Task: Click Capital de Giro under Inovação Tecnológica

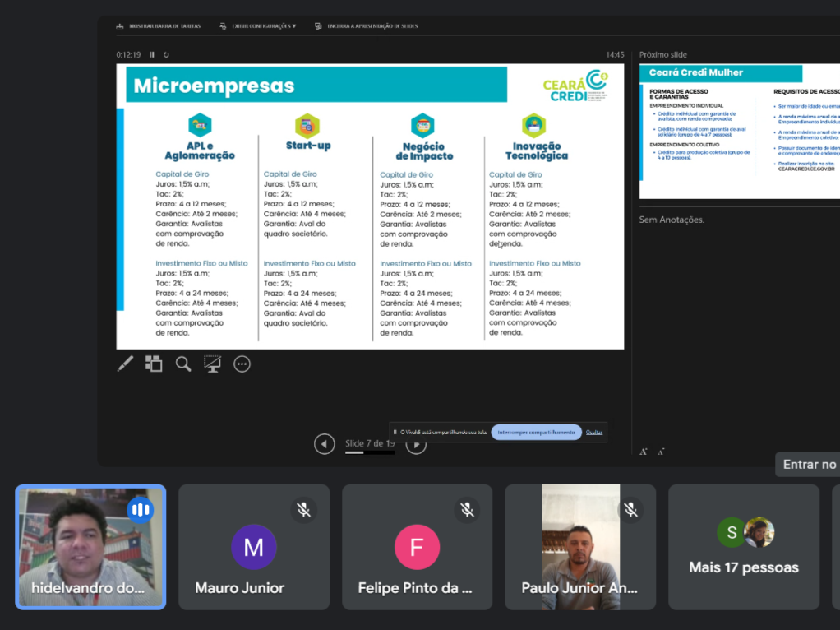Action: coord(515,175)
